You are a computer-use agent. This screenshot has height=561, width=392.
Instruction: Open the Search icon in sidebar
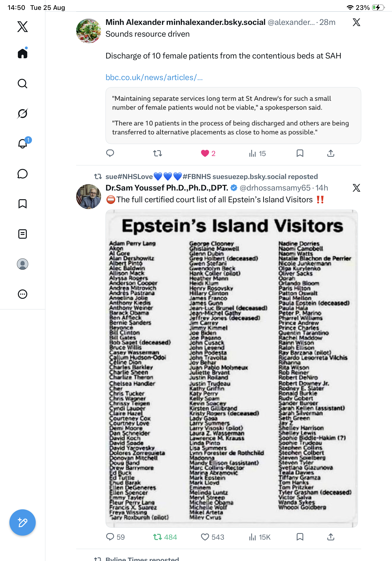point(23,84)
